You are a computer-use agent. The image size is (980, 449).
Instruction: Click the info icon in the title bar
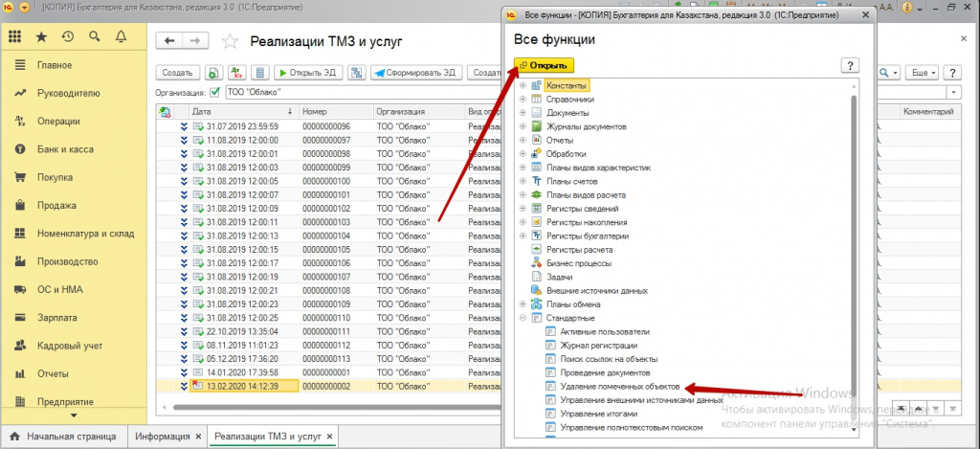pyautogui.click(x=905, y=8)
